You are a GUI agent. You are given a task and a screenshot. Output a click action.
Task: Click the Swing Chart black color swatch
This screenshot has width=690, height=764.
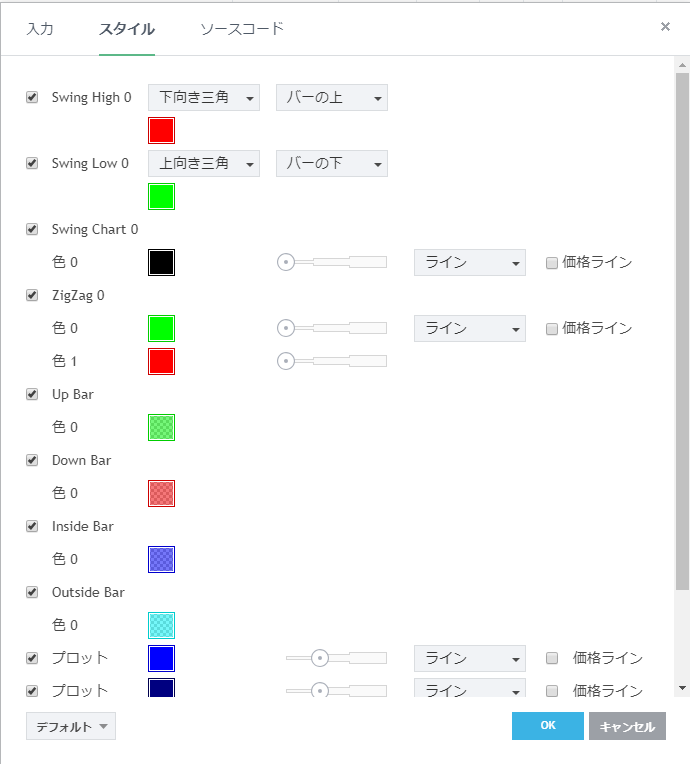[161, 263]
